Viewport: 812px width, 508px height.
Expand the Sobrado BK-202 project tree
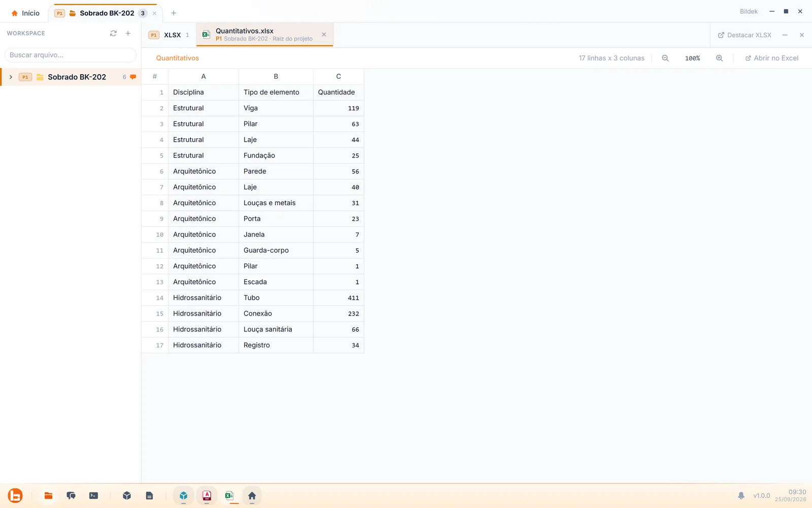[11, 77]
